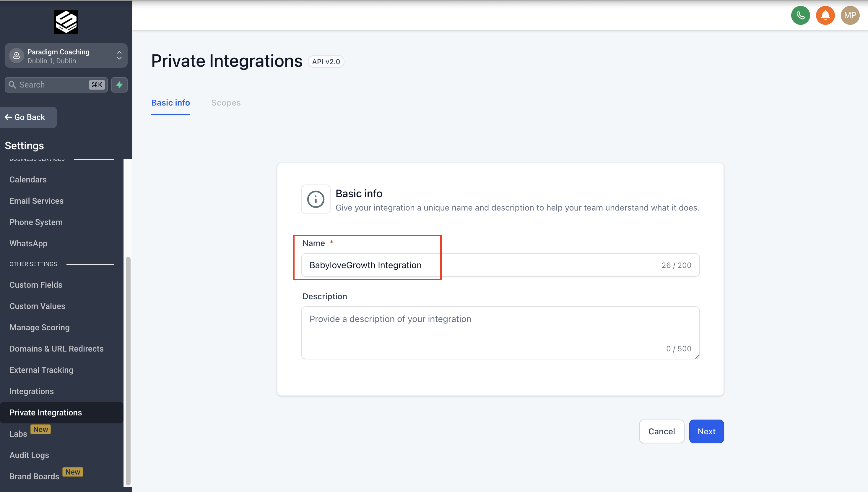Click the Next button

tap(706, 431)
